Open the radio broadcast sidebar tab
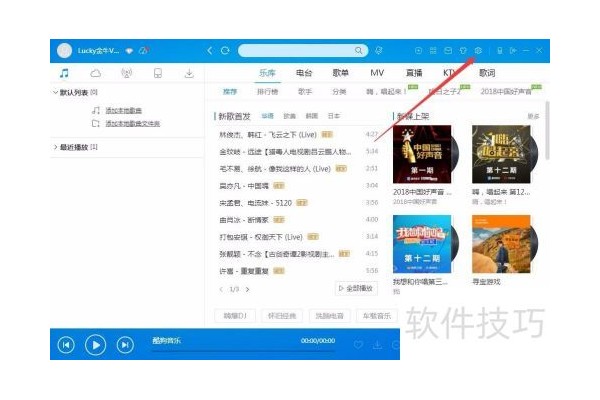This screenshot has height=400, width=600. (x=126, y=73)
